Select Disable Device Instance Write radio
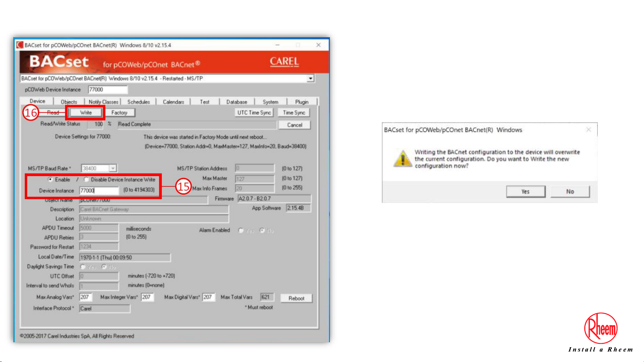Viewport: 644px width, 362px height. (86, 179)
